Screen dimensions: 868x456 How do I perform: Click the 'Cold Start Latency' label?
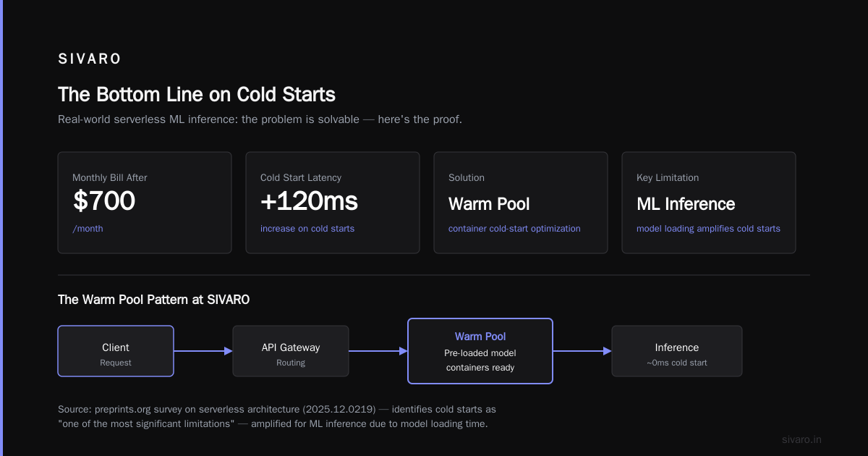[x=301, y=177]
